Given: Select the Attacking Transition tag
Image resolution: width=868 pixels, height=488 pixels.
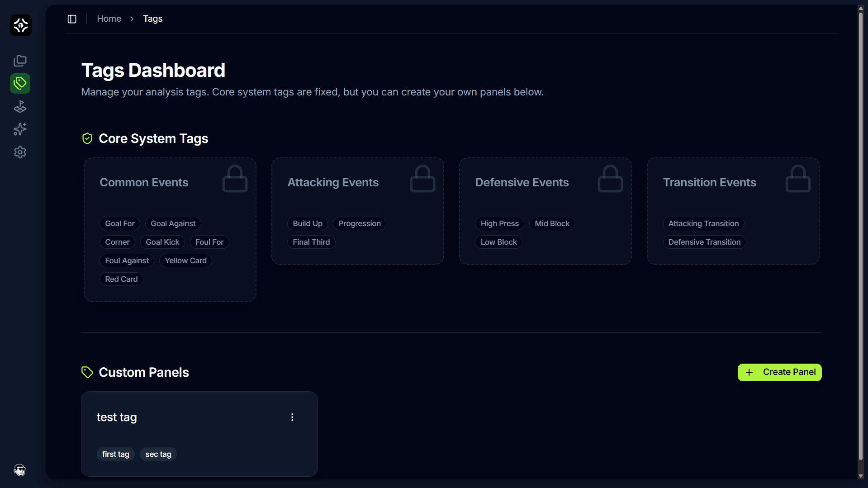Looking at the screenshot, I should coord(703,223).
